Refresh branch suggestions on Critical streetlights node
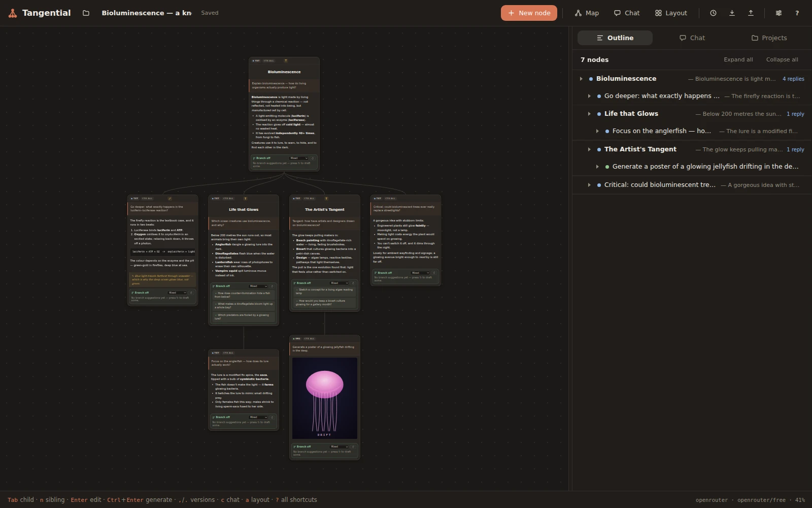 (434, 273)
